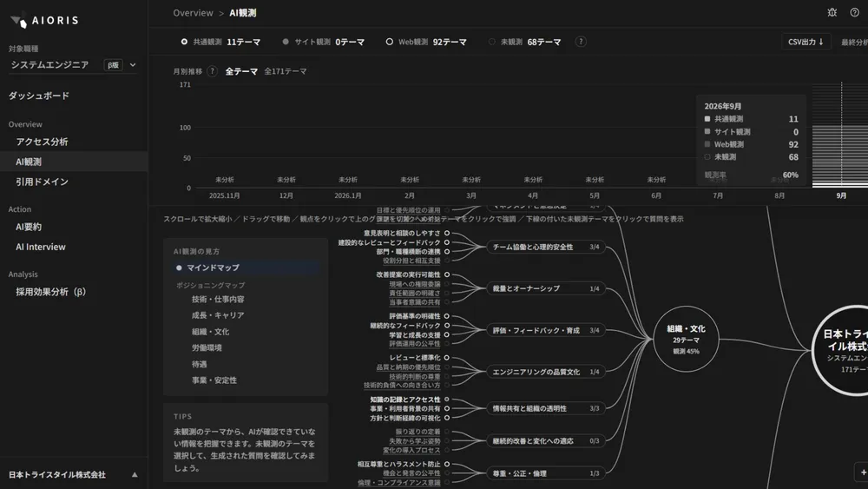
Task: Select 労働環境 positioning map
Action: tap(207, 347)
